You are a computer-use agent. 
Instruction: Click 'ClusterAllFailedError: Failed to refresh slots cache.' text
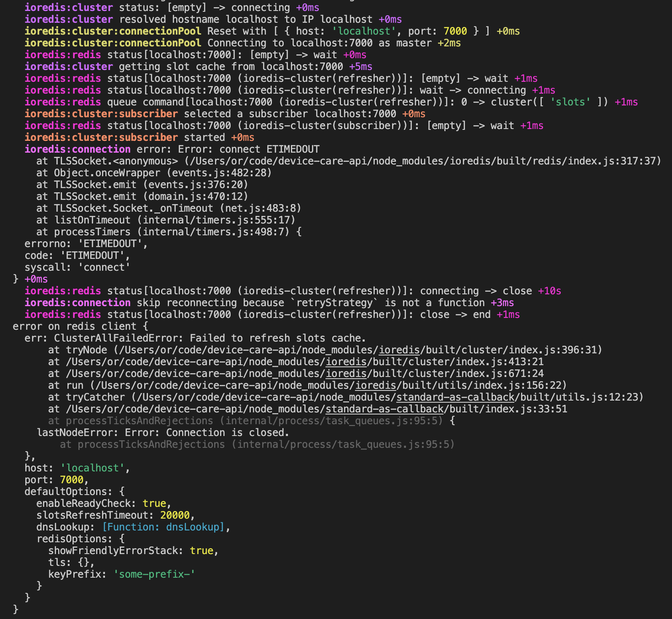210,338
